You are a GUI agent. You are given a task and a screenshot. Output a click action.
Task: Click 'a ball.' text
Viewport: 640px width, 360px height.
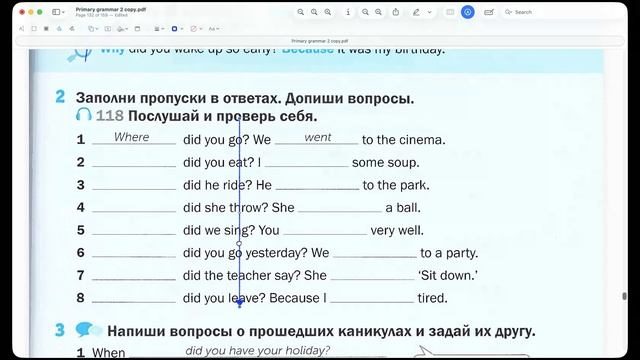[402, 208]
